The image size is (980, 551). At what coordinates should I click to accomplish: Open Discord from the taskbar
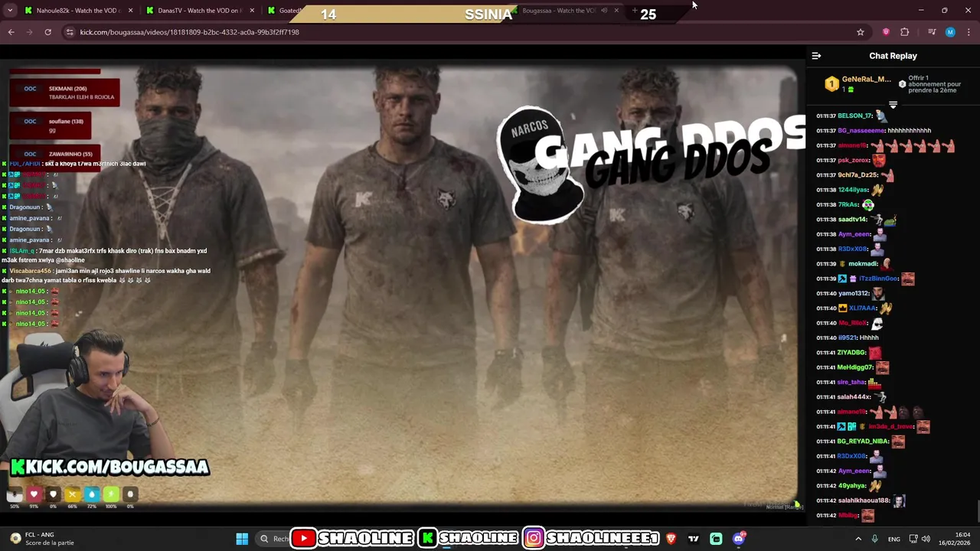coord(739,539)
